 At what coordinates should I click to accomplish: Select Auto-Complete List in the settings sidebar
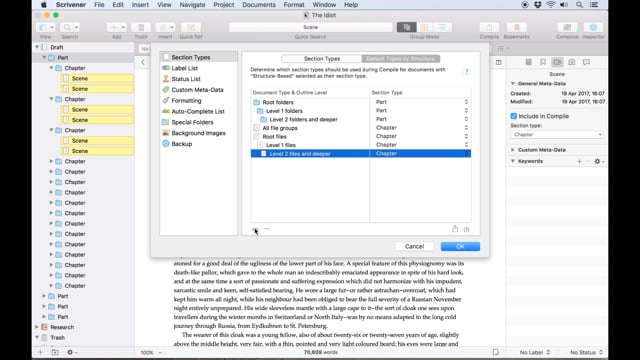click(x=198, y=111)
